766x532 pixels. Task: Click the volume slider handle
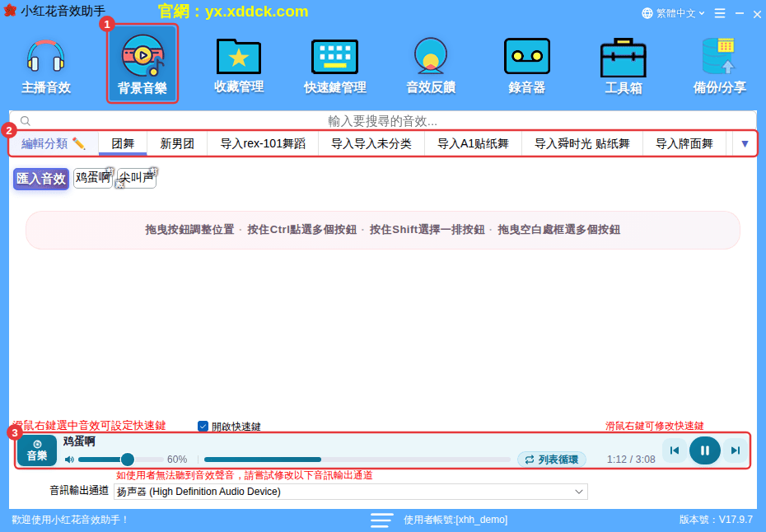tap(128, 460)
